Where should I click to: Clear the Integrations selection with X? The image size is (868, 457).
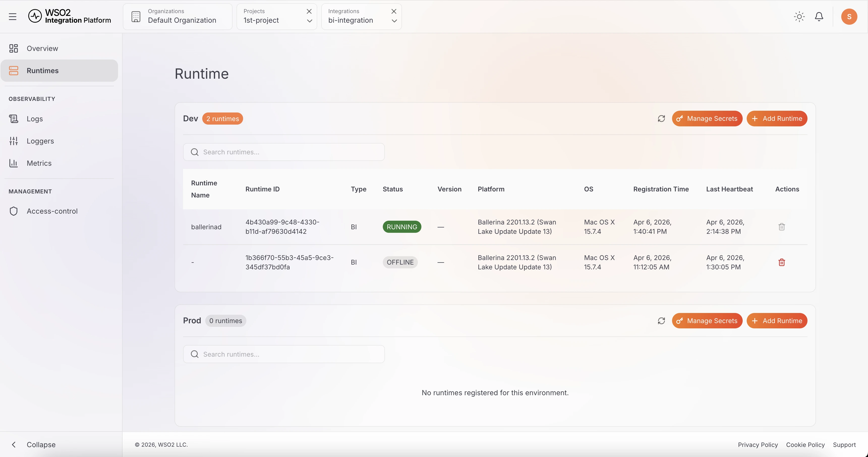pyautogui.click(x=394, y=11)
